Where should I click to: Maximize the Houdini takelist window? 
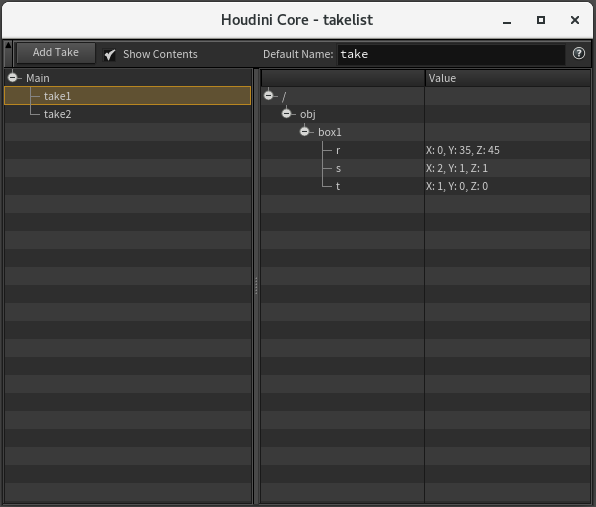(541, 20)
